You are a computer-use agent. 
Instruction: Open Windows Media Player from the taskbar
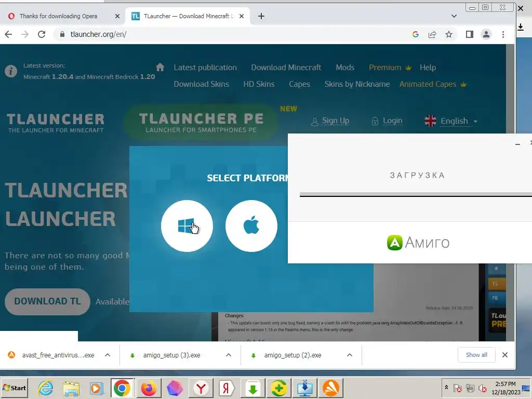pos(97,388)
